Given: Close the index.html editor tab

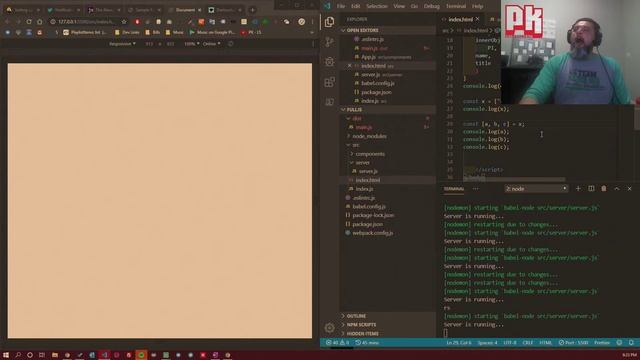Looking at the screenshot, I should [x=478, y=19].
